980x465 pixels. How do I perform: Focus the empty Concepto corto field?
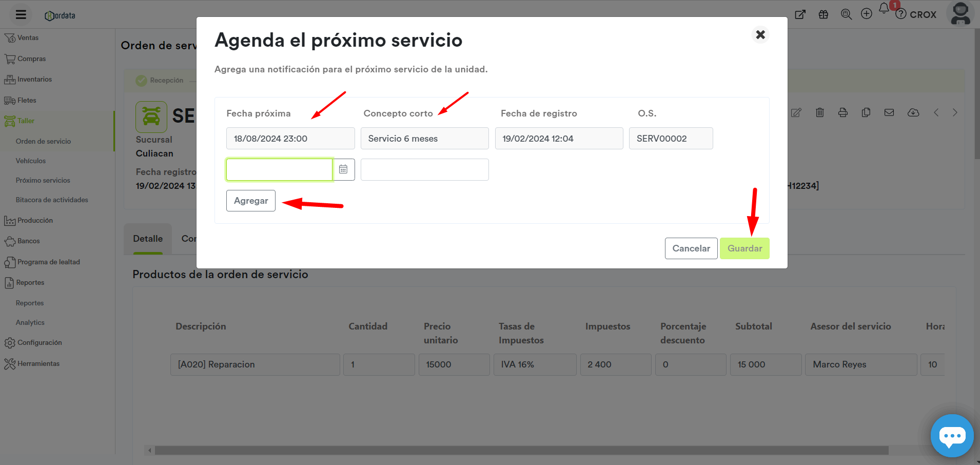click(x=424, y=169)
